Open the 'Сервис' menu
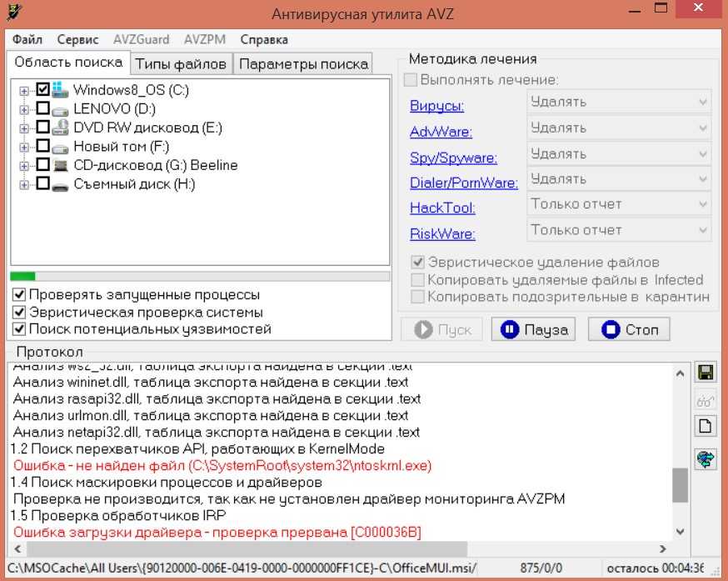The height and width of the screenshot is (581, 728). point(77,39)
